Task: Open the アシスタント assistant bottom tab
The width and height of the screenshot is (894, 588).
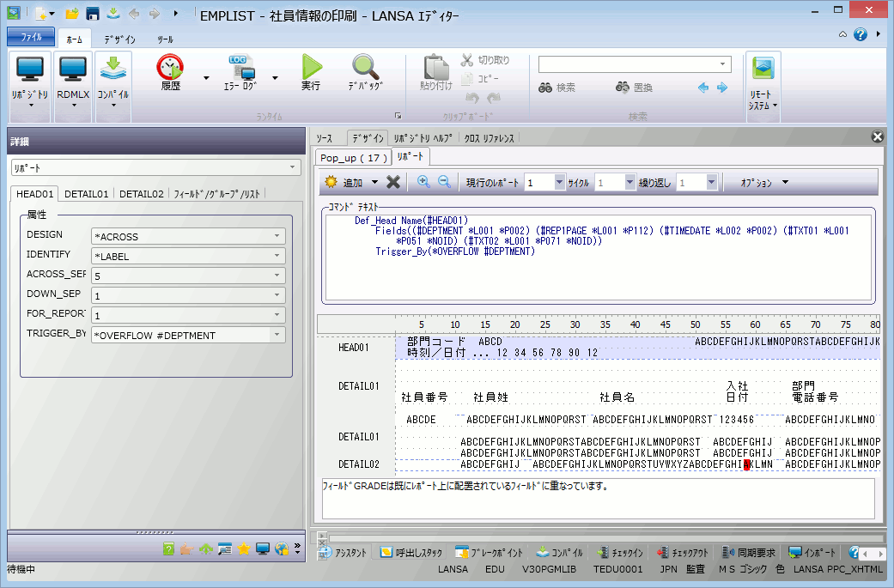Action: 344,553
